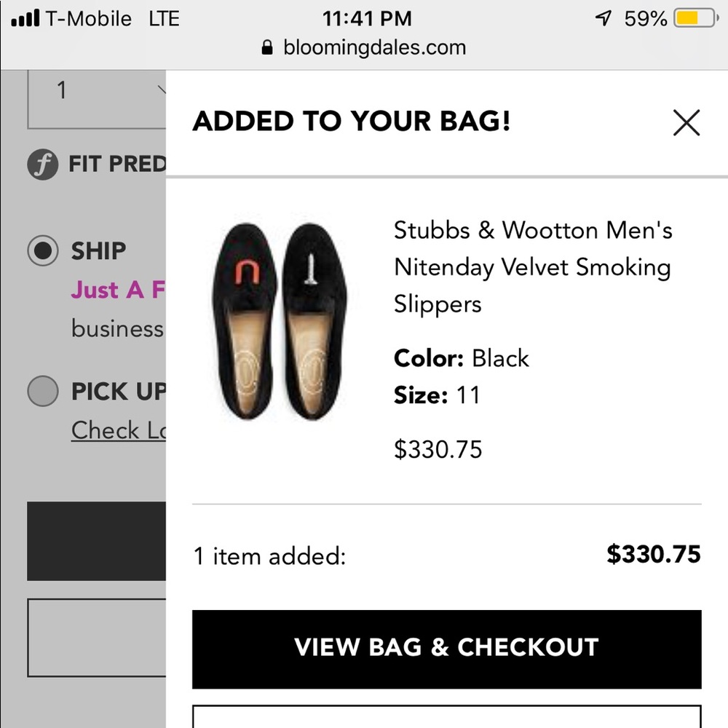Tap the location arrow status icon
This screenshot has width=728, height=728.
pos(603,19)
